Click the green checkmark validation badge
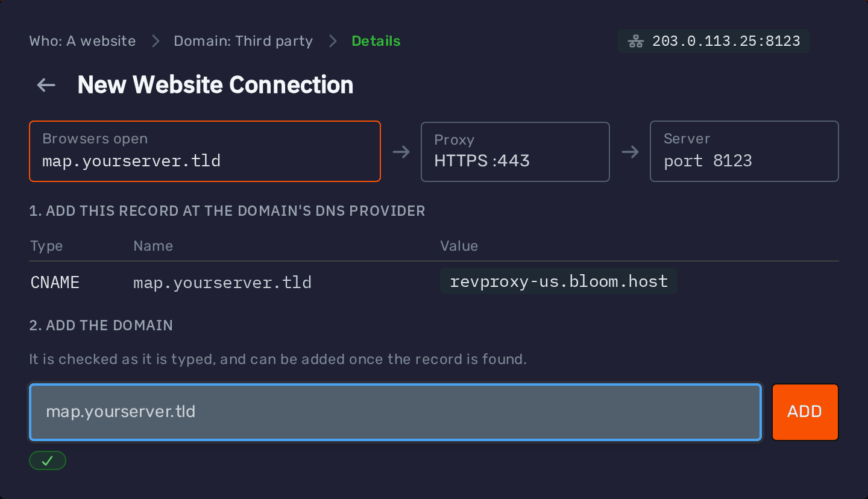 [48, 461]
